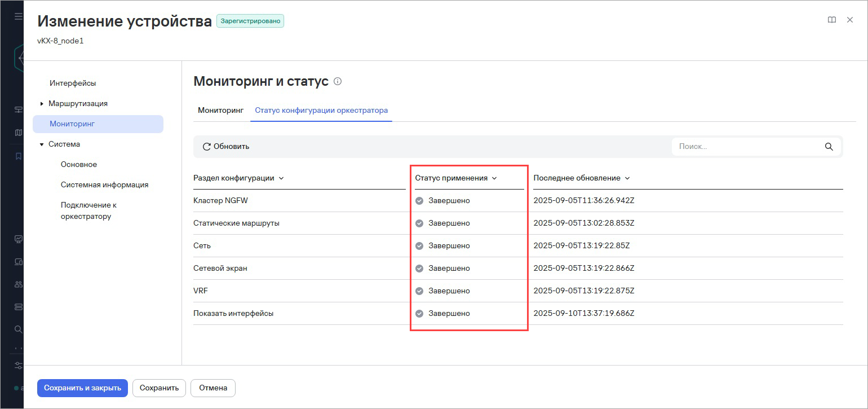The height and width of the screenshot is (409, 868).
Task: Click the VRF table cell
Action: (x=201, y=291)
